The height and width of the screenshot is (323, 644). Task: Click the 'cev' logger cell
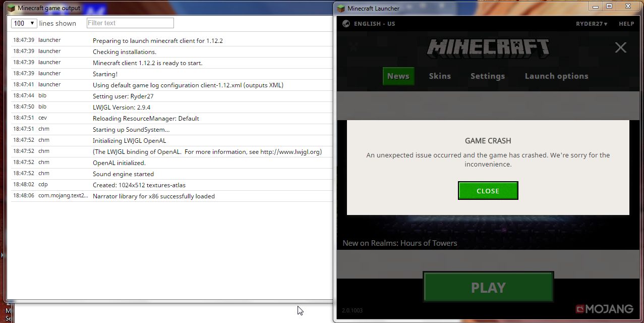(x=42, y=118)
